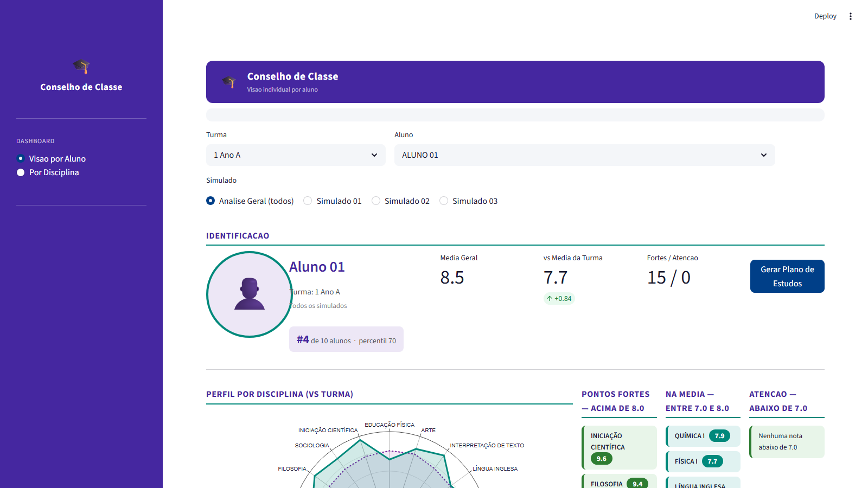Click the IDENTIFICACAO section heading
Screen dimensions: 868x488
coord(238,236)
